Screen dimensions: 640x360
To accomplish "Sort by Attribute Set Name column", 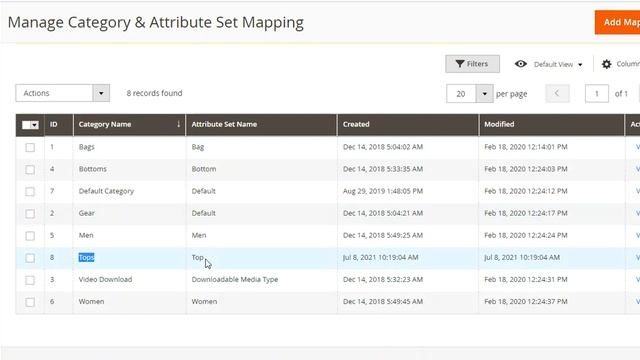I will coord(261,124).
